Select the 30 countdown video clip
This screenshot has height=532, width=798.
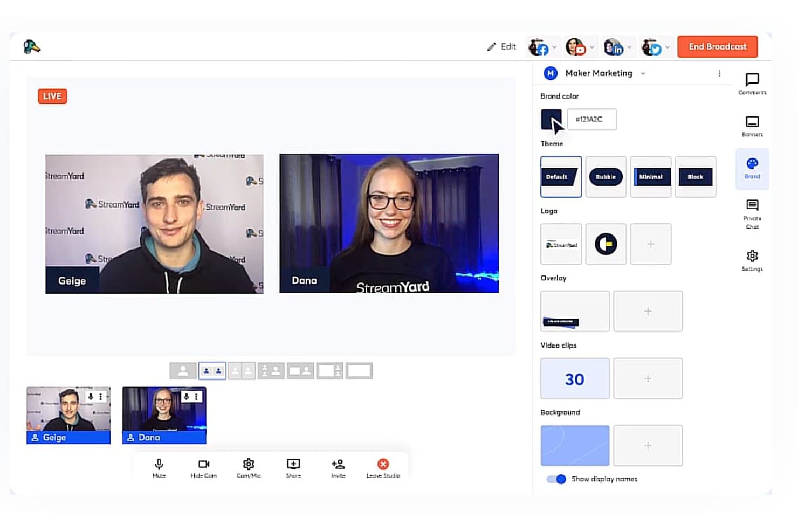tap(575, 378)
